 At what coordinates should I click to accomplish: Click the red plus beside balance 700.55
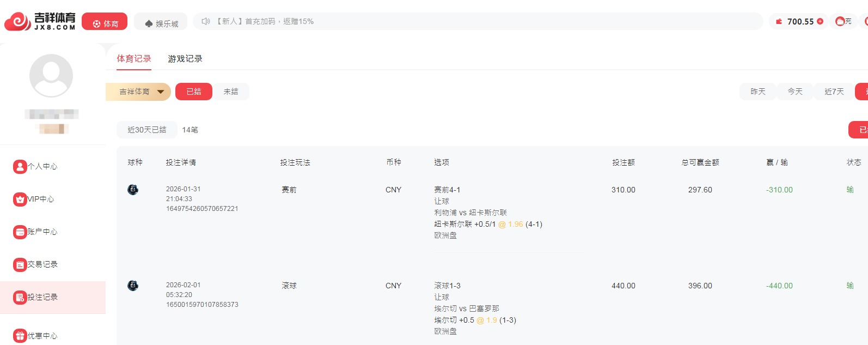click(x=820, y=21)
